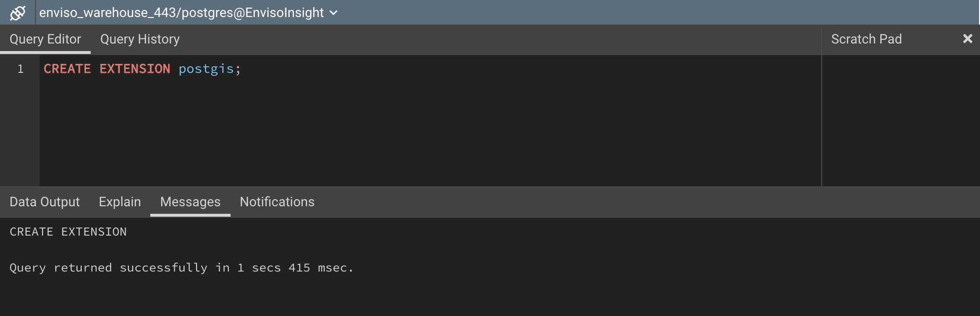Close the Scratch Pad panel
The height and width of the screenshot is (316, 980).
(x=967, y=39)
